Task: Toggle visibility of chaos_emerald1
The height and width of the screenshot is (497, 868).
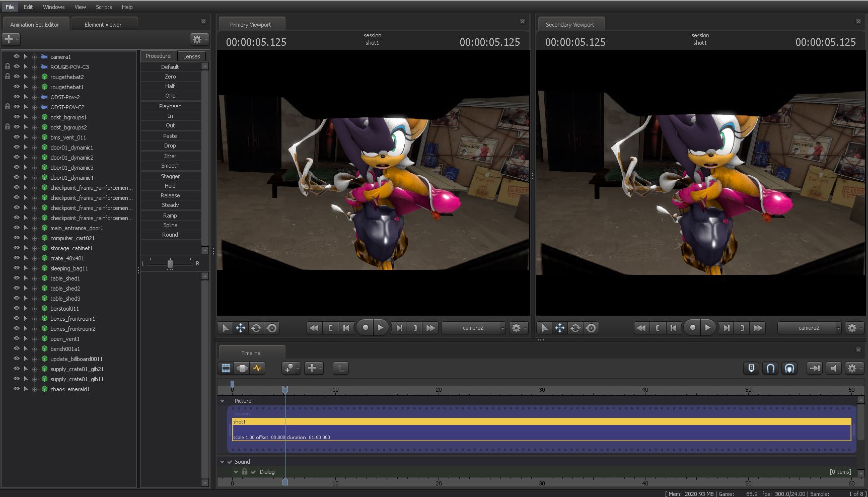Action: coord(16,389)
